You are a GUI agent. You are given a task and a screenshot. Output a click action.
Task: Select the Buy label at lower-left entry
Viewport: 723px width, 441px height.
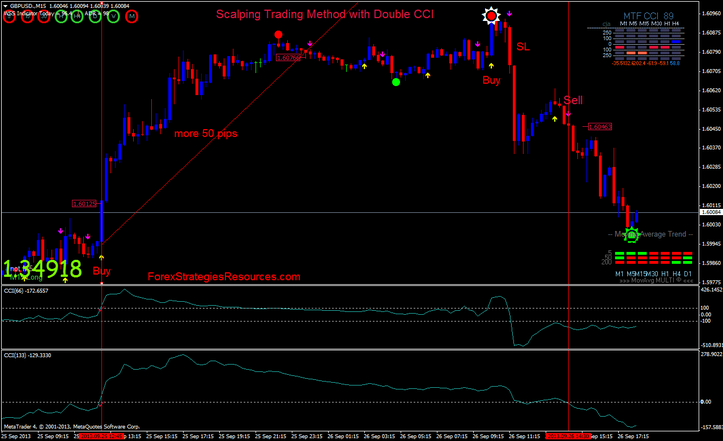102,271
